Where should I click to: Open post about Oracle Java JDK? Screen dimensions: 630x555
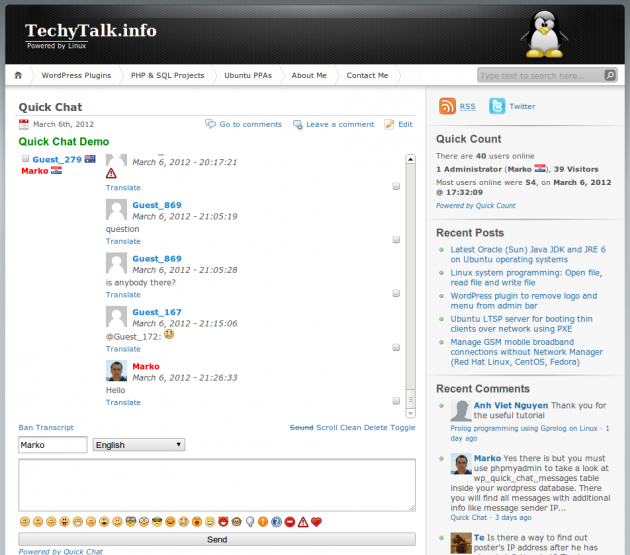point(528,254)
